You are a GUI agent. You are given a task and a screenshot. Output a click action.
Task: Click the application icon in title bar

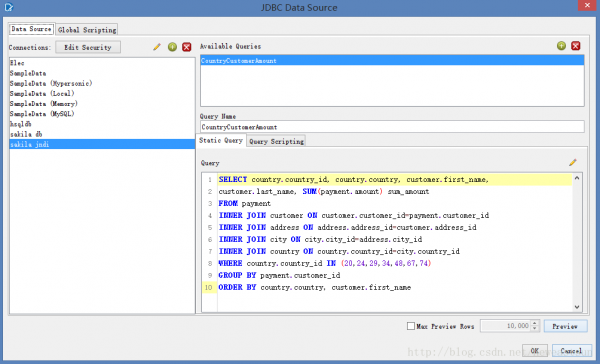pyautogui.click(x=8, y=7)
